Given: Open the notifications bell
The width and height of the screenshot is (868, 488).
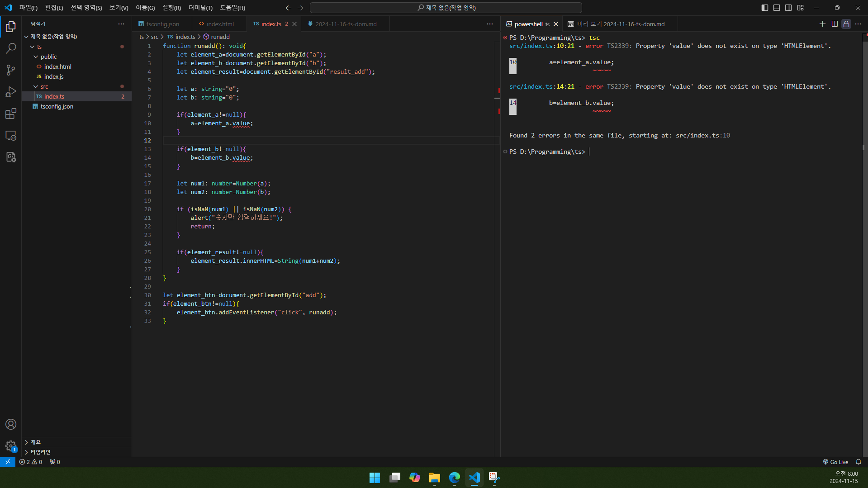Looking at the screenshot, I should [858, 462].
